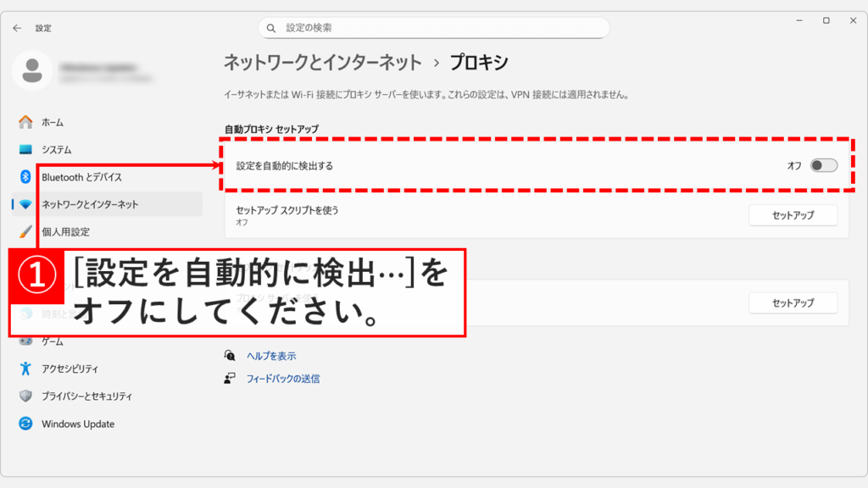Click the user profile picture
868x488 pixels.
[33, 71]
